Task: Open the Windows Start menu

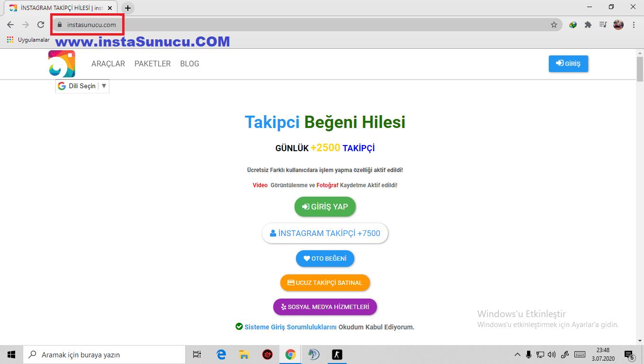Action: [11, 355]
